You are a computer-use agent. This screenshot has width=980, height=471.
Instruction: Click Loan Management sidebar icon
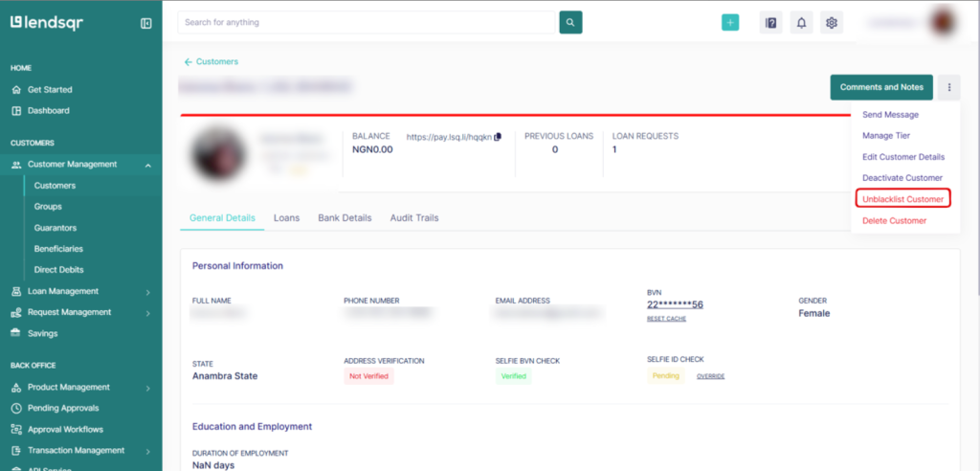[x=17, y=291]
